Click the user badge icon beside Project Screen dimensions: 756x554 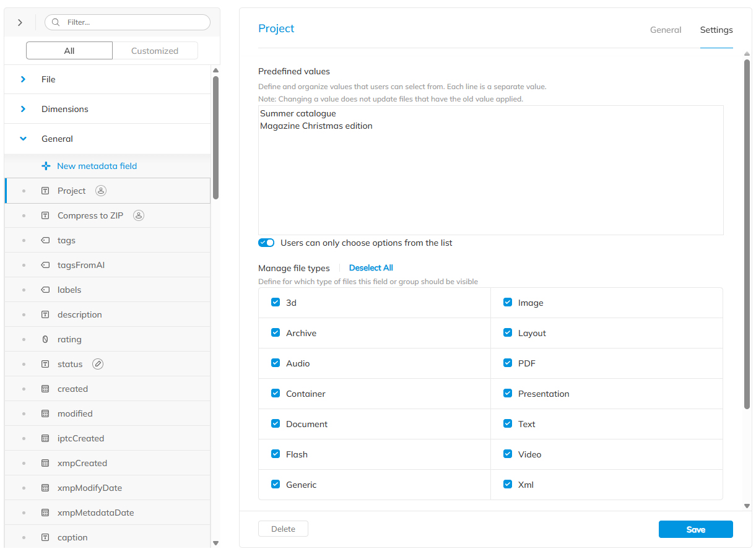[101, 191]
